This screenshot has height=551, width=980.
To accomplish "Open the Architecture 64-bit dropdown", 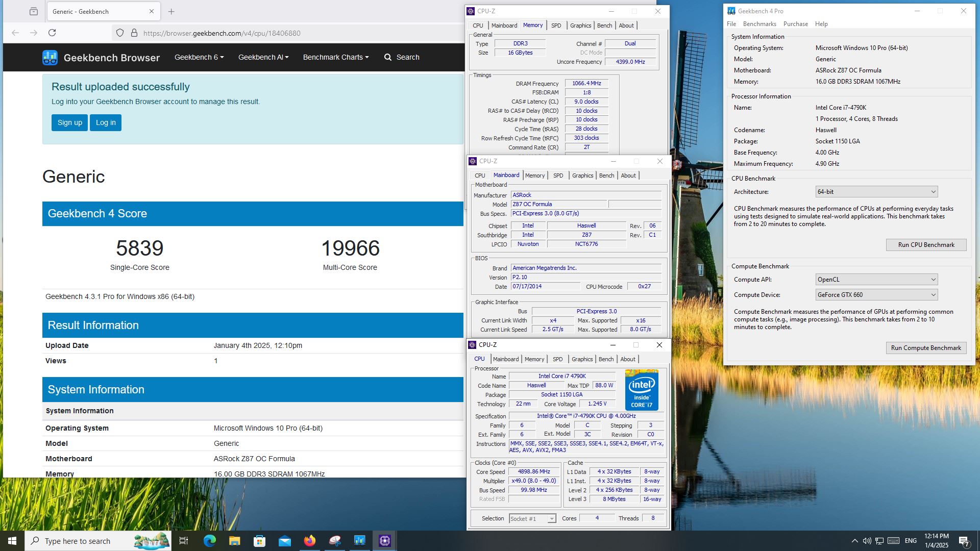I will pos(876,192).
